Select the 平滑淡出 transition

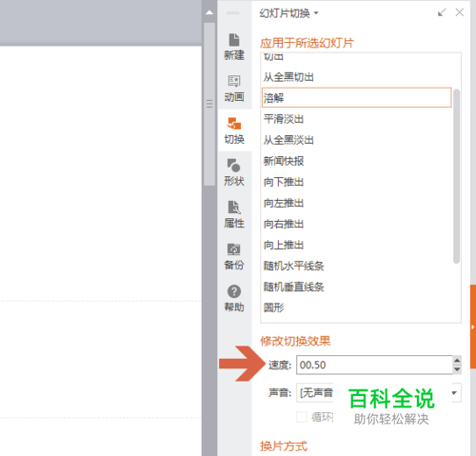[x=357, y=119]
